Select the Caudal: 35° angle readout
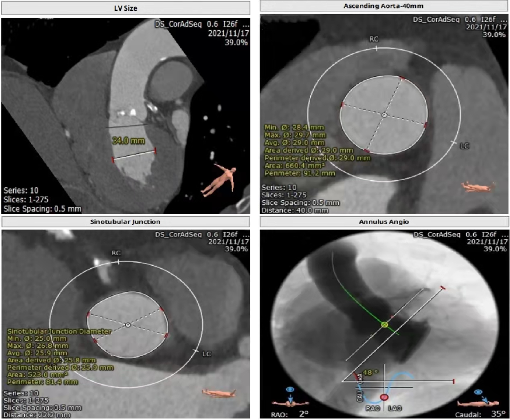 point(480,414)
